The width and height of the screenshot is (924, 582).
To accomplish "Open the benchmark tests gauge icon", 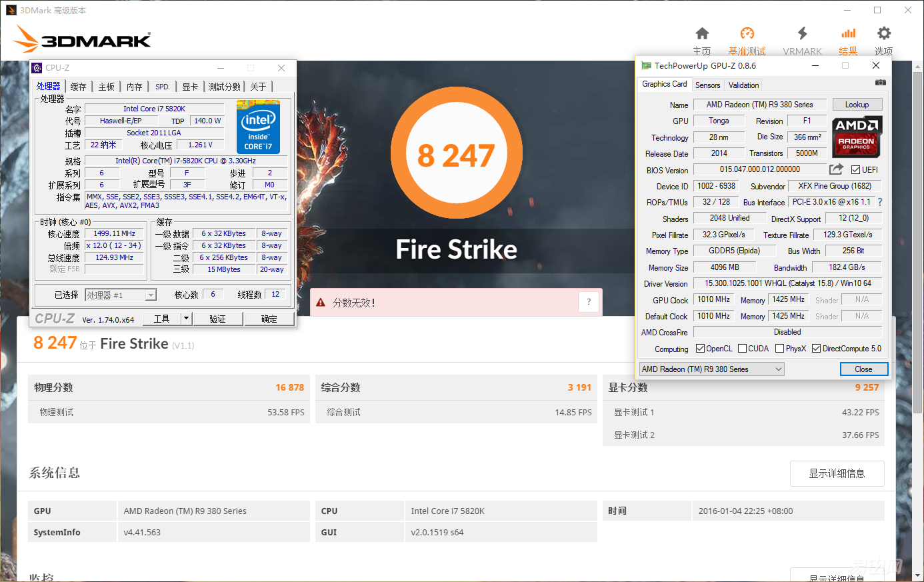I will (x=747, y=33).
